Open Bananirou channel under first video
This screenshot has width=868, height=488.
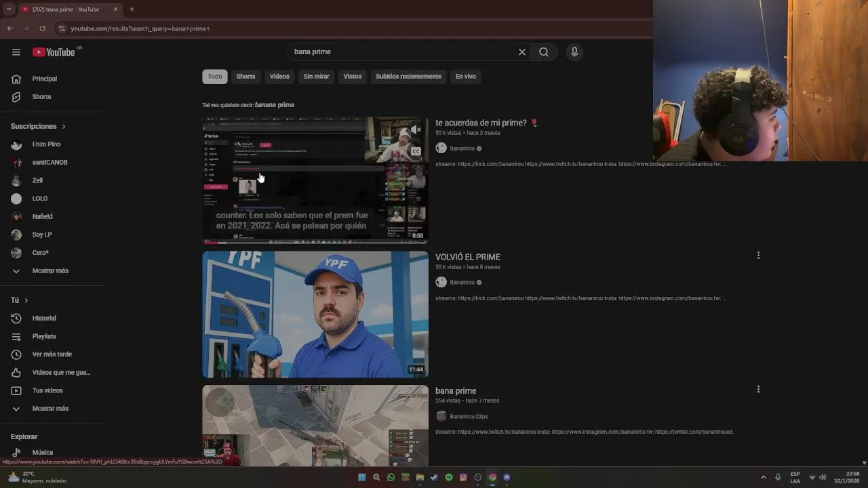click(x=462, y=148)
